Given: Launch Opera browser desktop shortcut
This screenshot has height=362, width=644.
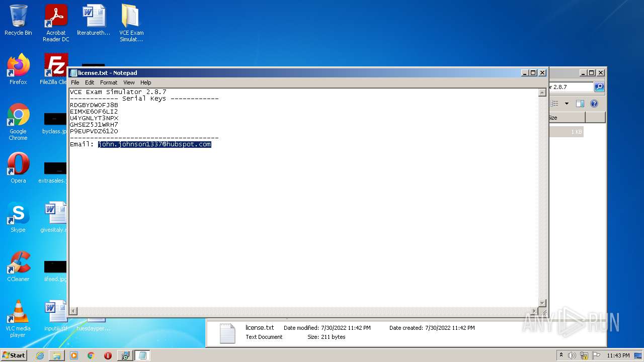Looking at the screenshot, I should 18,168.
